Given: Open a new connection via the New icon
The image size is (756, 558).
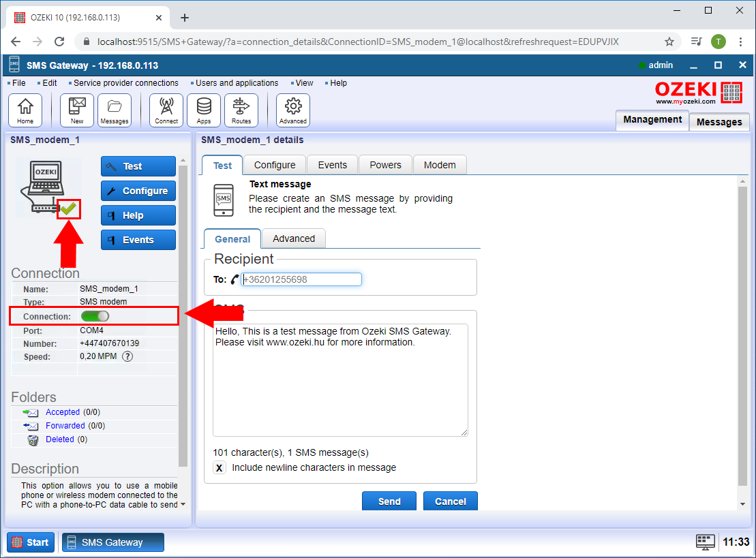Looking at the screenshot, I should point(76,109).
